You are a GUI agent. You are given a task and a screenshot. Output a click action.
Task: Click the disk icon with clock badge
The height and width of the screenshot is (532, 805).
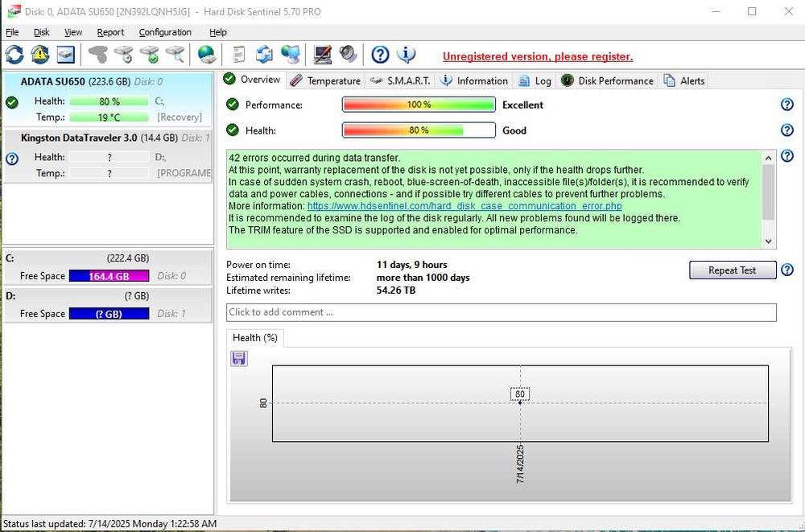123,54
